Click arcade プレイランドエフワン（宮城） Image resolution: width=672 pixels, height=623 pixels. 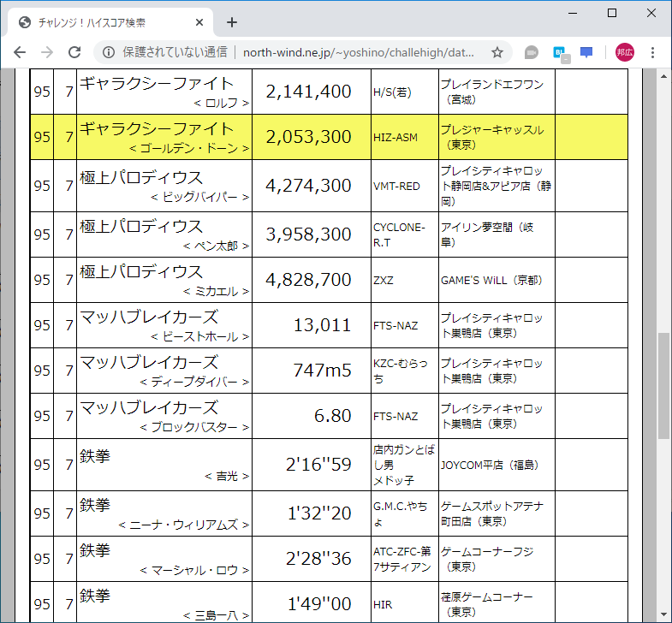tap(492, 92)
